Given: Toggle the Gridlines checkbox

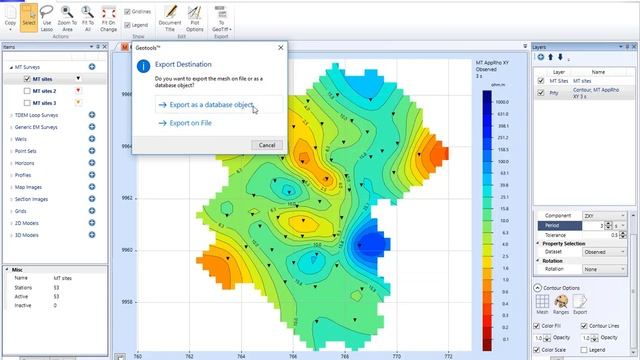Looking at the screenshot, I should click(x=127, y=12).
